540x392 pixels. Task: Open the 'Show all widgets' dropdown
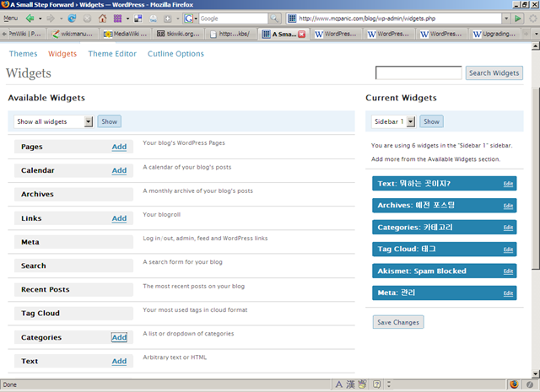coord(89,121)
